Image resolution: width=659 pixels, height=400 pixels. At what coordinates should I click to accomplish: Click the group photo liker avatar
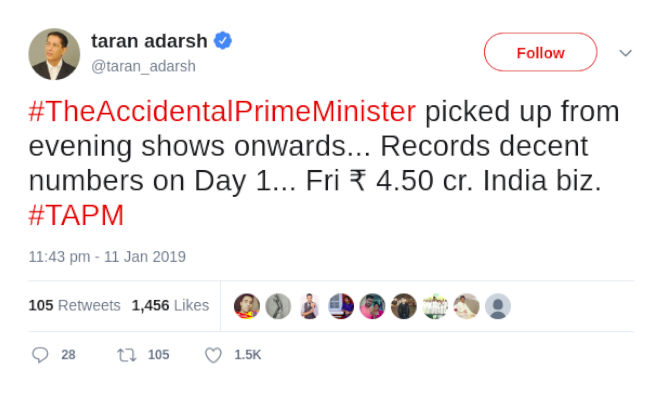click(435, 306)
